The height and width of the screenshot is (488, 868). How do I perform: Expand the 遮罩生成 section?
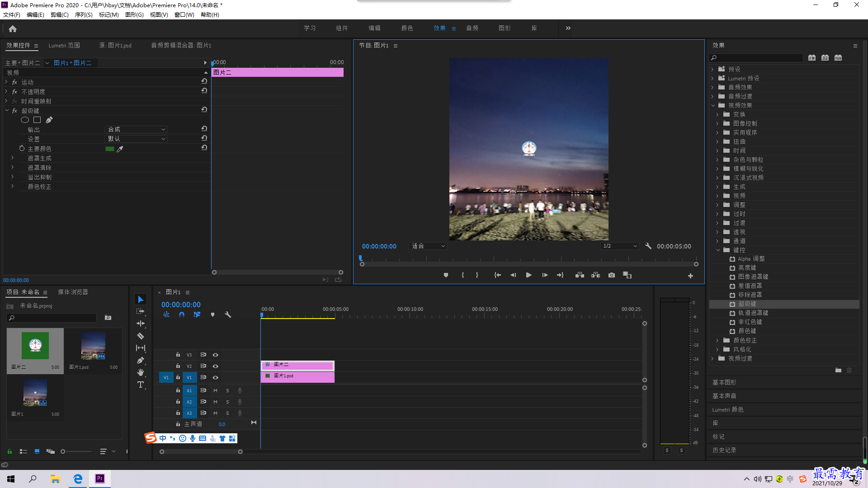point(12,158)
